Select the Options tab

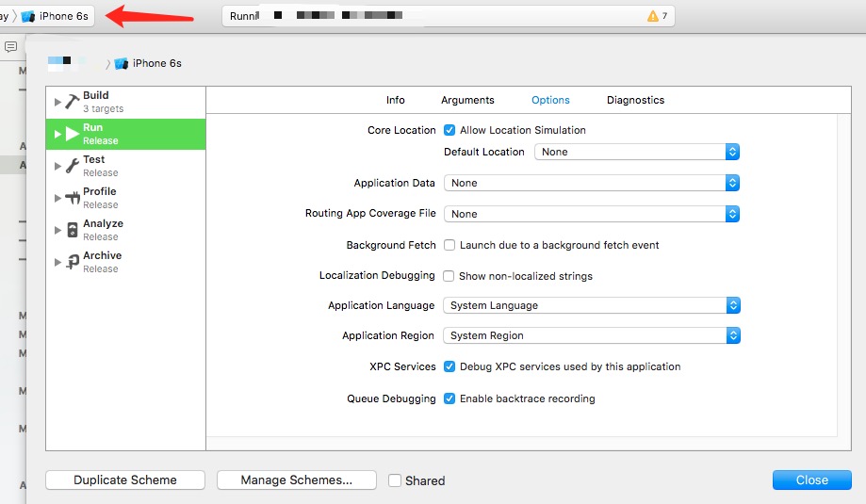pyautogui.click(x=550, y=100)
